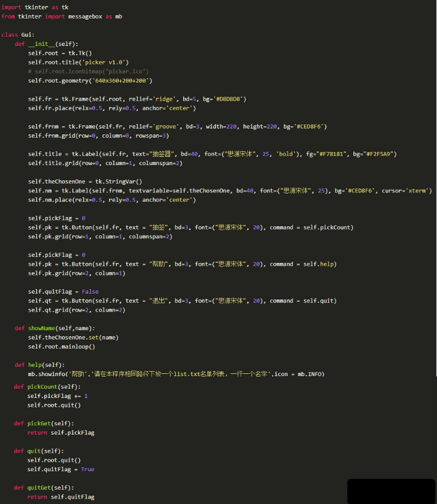437x504 pixels.
Task: Click the 'self.quitFlag = False' line
Action: (63, 291)
